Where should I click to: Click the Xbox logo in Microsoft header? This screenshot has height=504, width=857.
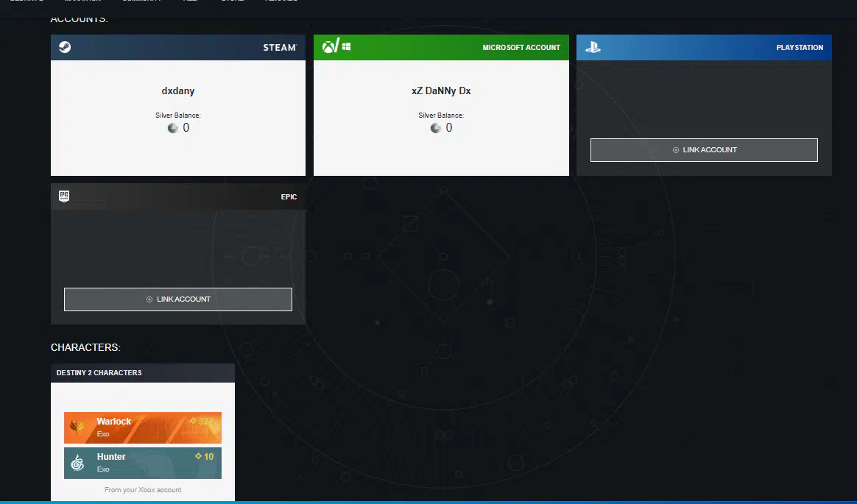(329, 46)
